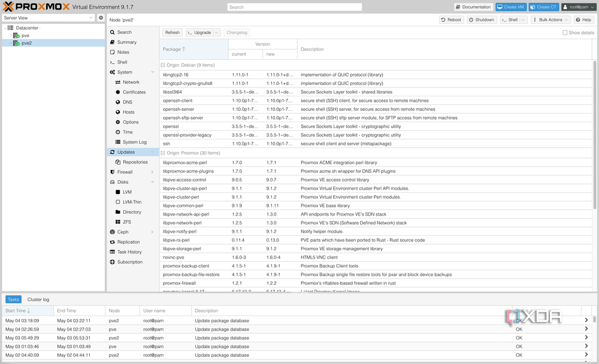This screenshot has width=599, height=364.
Task: Switch to the Tasks tab
Action: point(13,299)
